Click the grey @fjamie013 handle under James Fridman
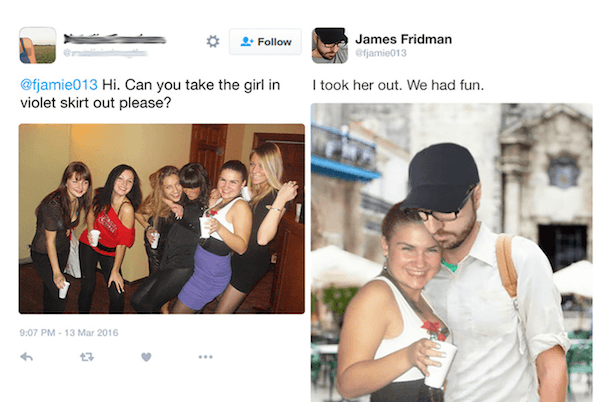The width and height of the screenshot is (600, 402). pos(381,53)
